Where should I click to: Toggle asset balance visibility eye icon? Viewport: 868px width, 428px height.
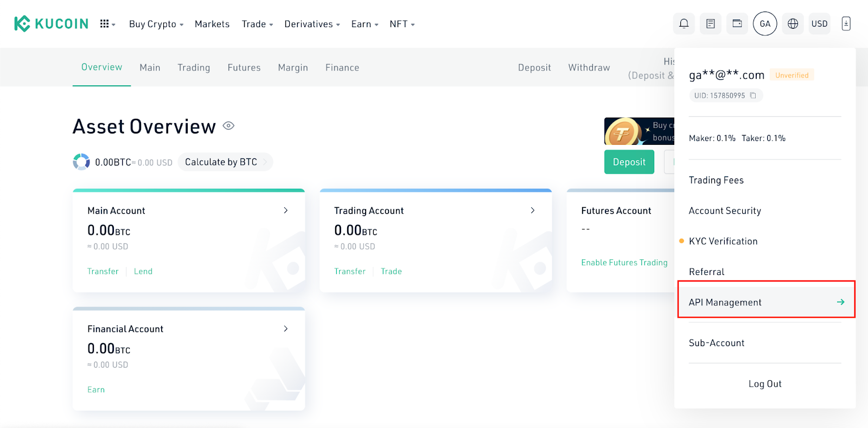[228, 126]
